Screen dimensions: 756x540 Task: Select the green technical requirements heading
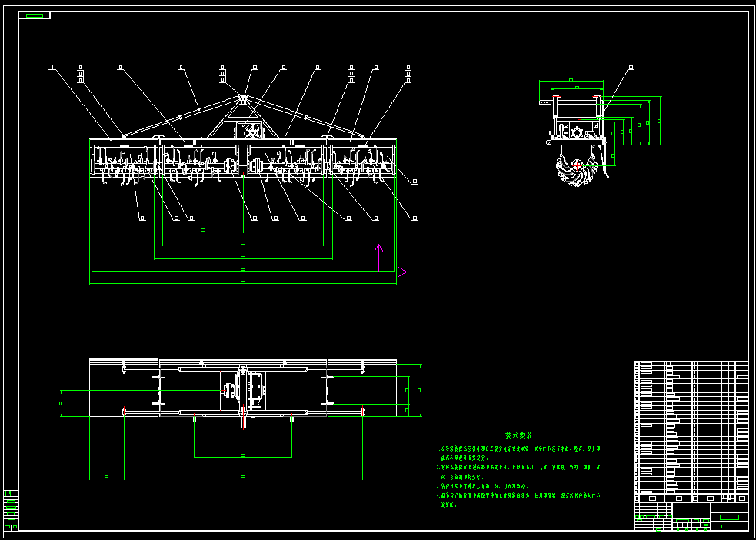519,436
